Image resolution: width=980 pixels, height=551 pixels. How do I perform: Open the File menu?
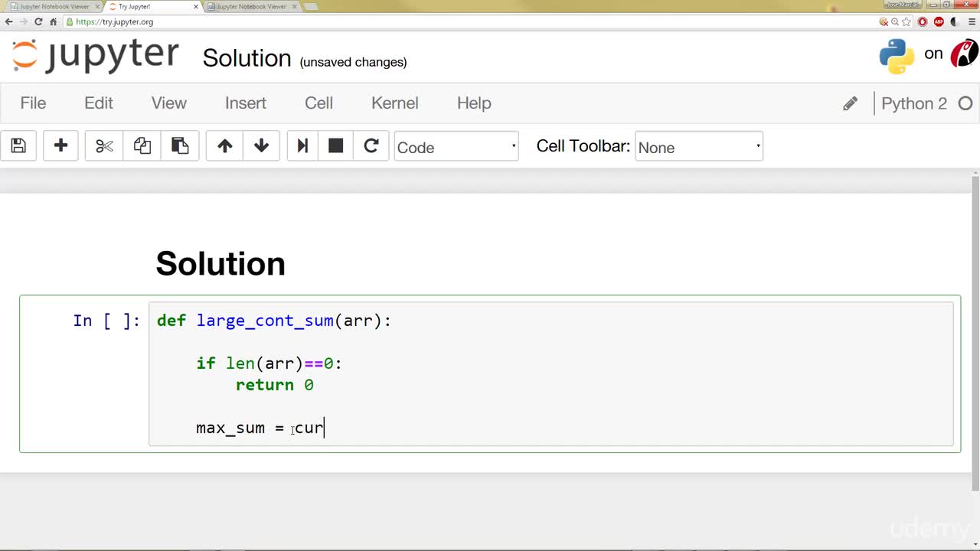pyautogui.click(x=33, y=103)
